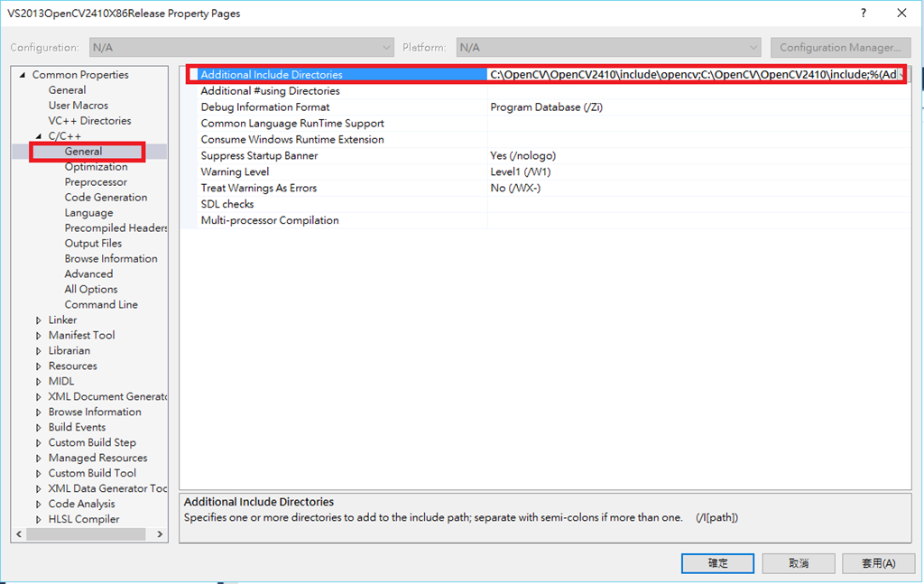The width and height of the screenshot is (924, 584).
Task: Select Optimization tree item
Action: [96, 167]
